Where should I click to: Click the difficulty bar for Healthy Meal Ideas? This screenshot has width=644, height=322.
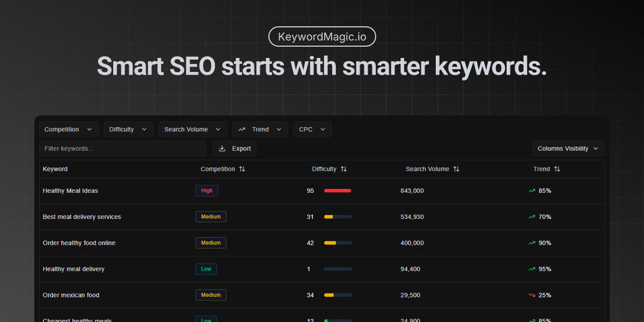[x=338, y=191]
